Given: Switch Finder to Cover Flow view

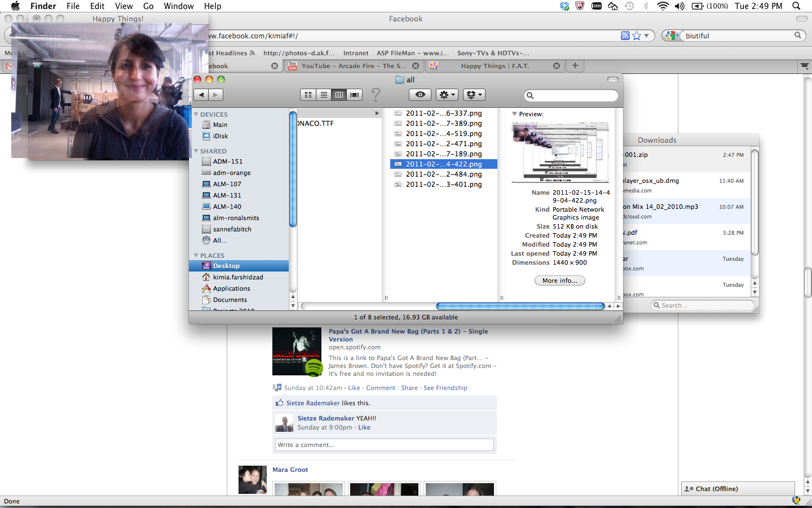Looking at the screenshot, I should [x=355, y=95].
